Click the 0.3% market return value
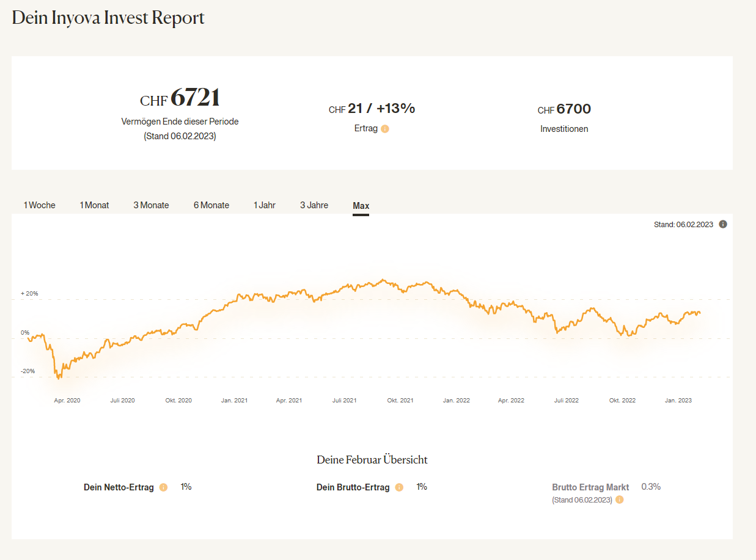756x560 pixels. 651,487
